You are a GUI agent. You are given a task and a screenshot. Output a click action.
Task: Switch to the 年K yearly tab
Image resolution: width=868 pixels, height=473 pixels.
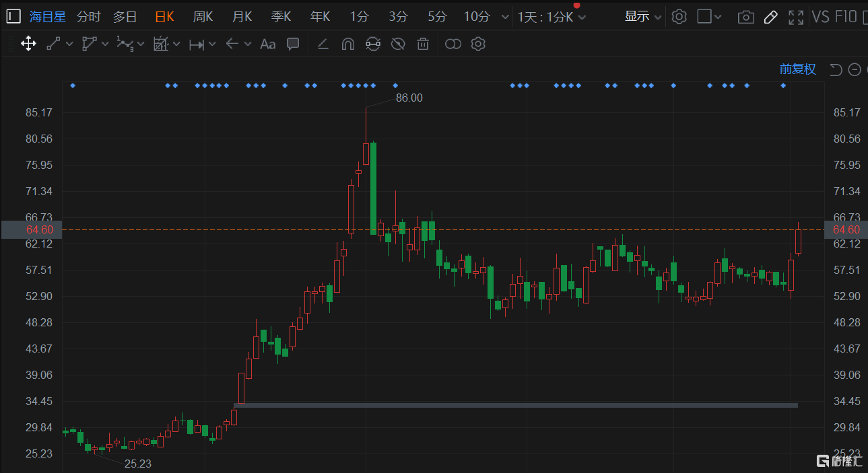pos(320,17)
